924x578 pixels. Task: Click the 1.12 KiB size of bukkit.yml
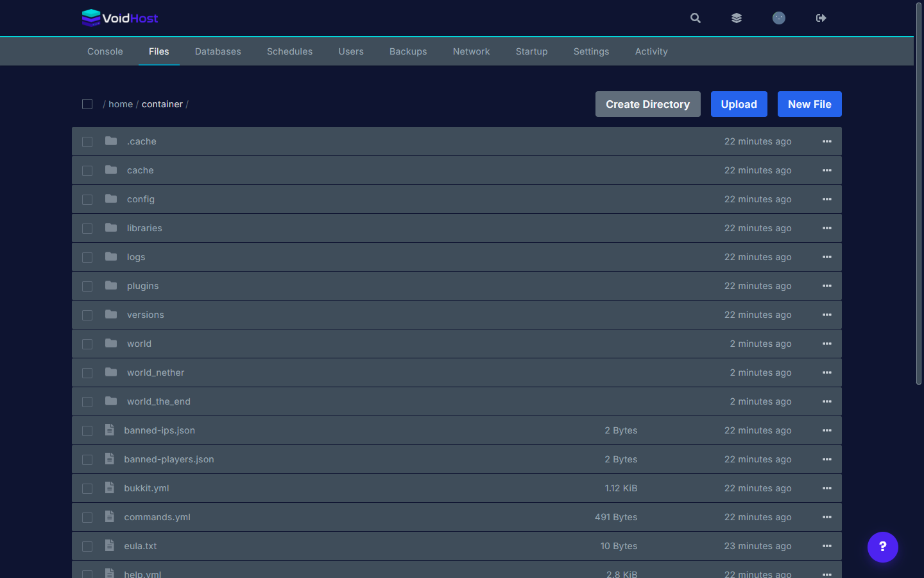pos(621,488)
